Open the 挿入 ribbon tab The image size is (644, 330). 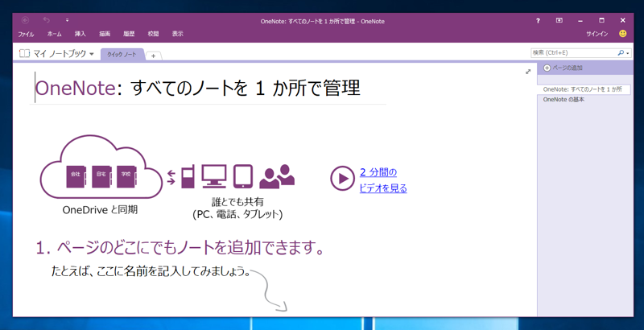80,34
